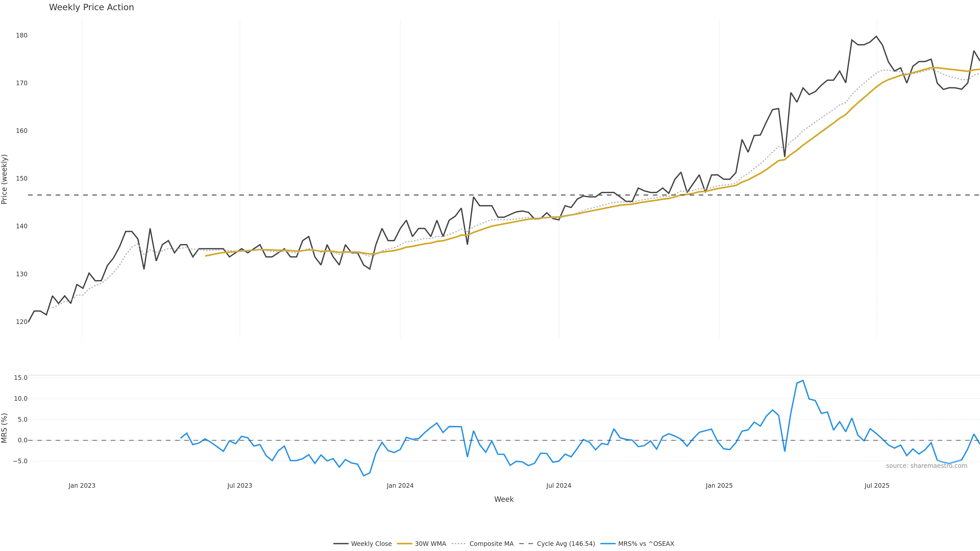Click the Weekly Price Action chart title
Viewport: 980px width, 551px height.
click(91, 7)
